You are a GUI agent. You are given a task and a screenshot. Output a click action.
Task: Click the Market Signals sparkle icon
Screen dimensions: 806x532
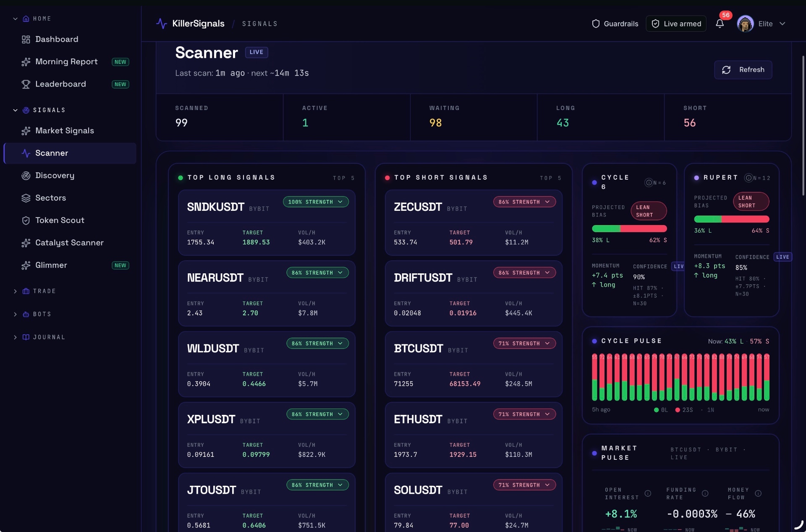point(26,131)
